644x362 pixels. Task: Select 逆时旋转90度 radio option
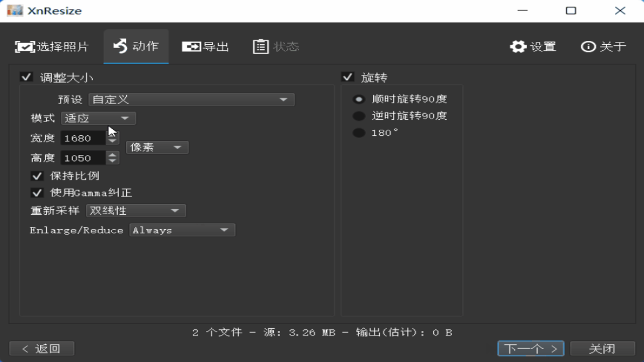(359, 116)
